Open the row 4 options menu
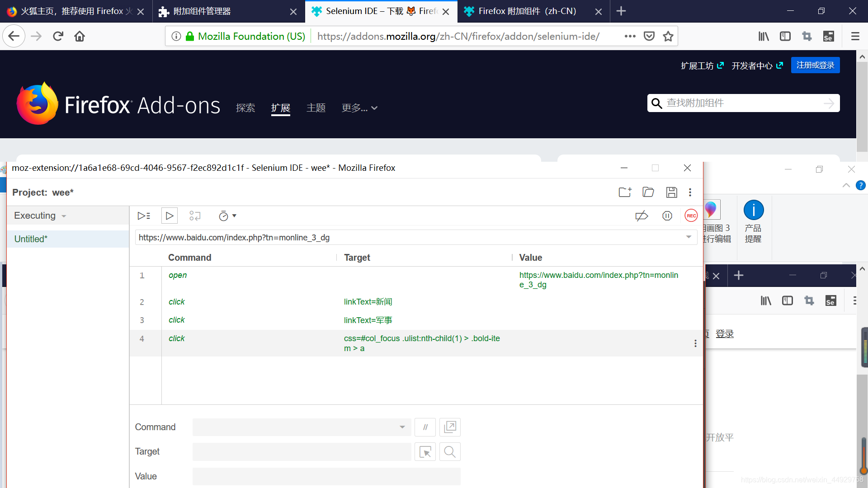Screen dimensions: 868x488 [695, 343]
